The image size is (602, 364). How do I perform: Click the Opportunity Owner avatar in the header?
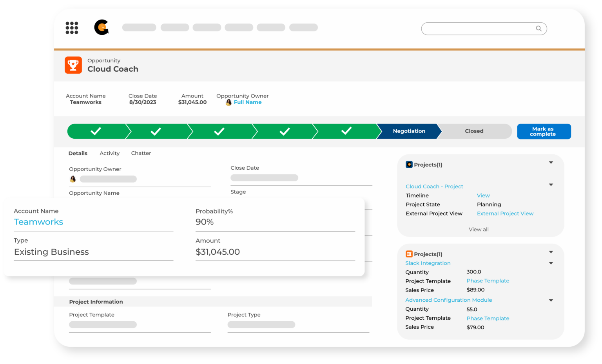click(228, 102)
